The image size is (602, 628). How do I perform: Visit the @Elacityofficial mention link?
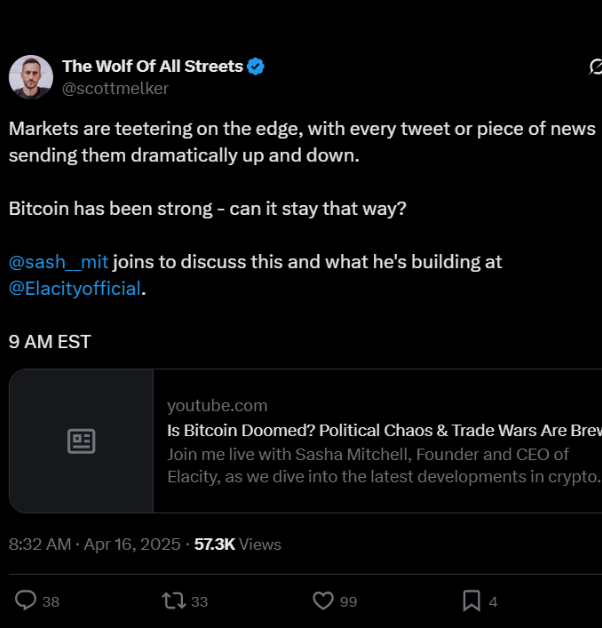76,289
